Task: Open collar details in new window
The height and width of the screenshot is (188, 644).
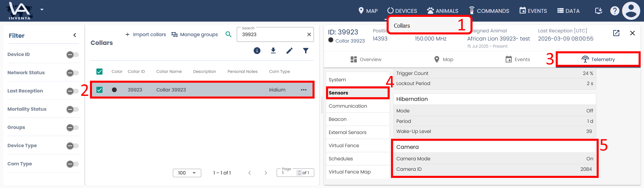Action: click(616, 33)
